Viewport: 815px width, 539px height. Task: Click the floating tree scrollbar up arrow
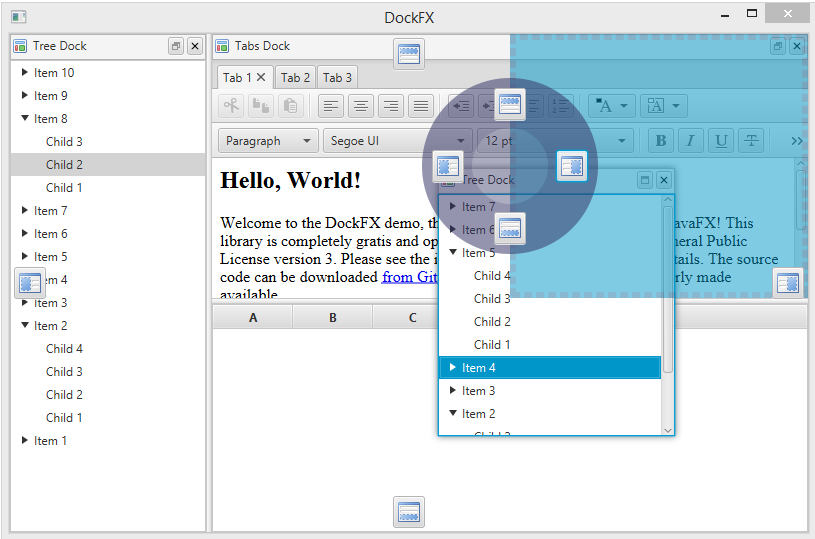click(668, 200)
